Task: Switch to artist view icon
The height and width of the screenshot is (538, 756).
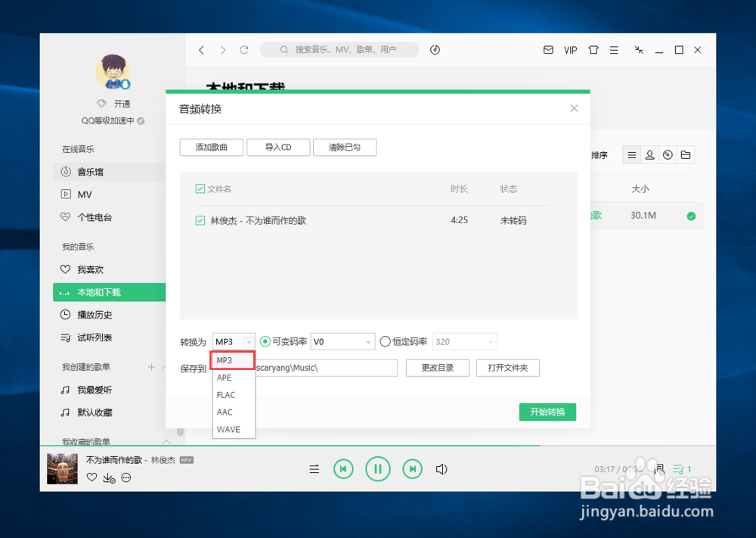Action: click(650, 155)
